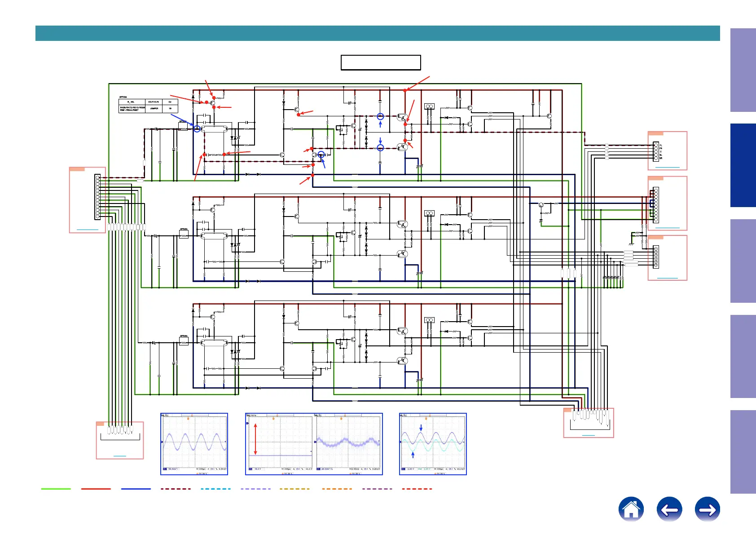
Task: Open the bottommost purple side tab
Action: pos(743,452)
